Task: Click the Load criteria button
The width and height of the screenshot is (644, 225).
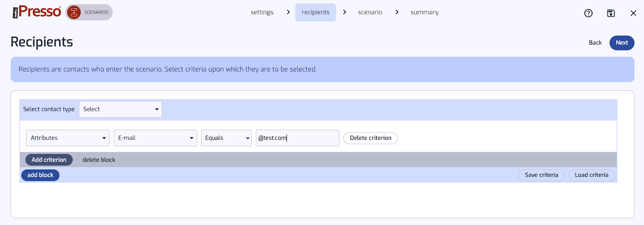Action: click(x=591, y=175)
